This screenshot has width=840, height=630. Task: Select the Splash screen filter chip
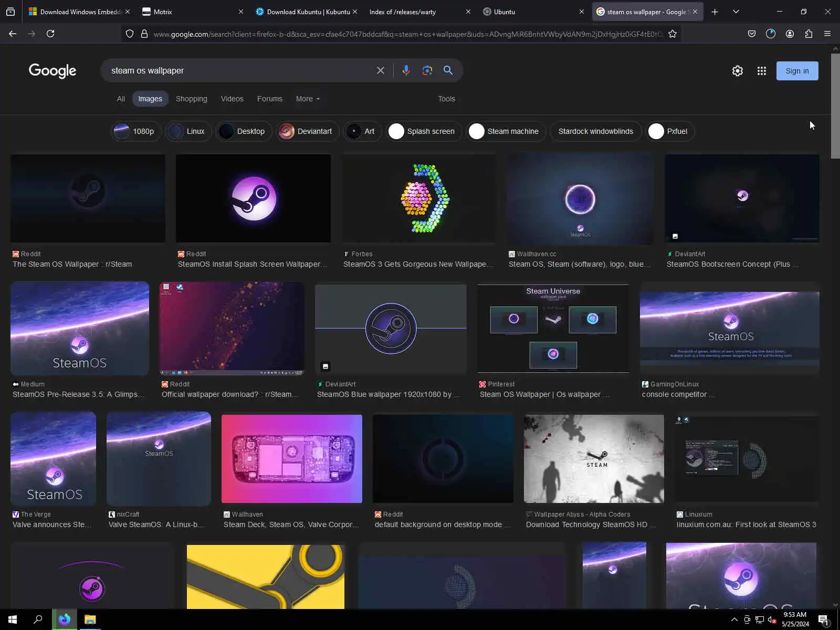pos(424,131)
